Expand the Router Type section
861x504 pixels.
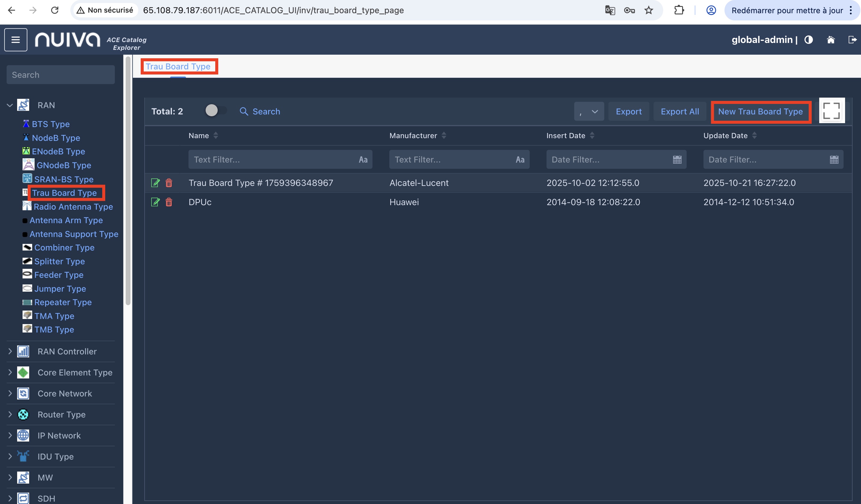pos(10,414)
